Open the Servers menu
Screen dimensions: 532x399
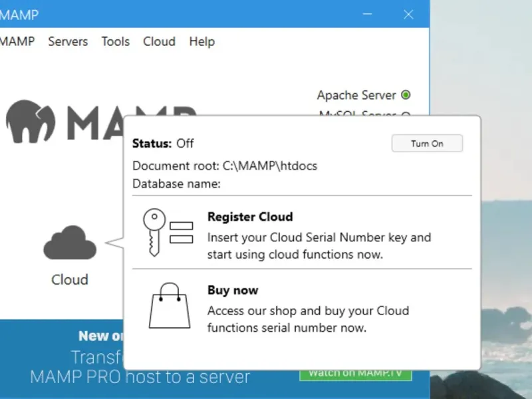click(x=68, y=41)
